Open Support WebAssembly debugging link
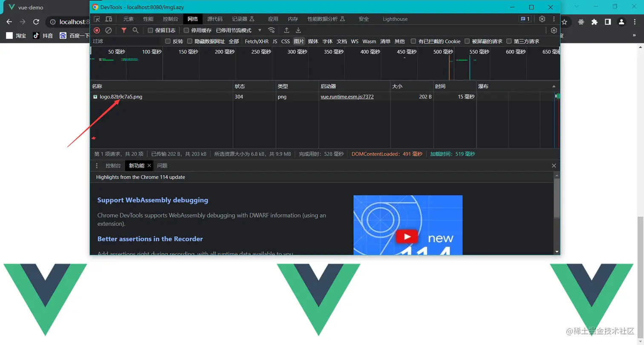644x345 pixels. 152,200
